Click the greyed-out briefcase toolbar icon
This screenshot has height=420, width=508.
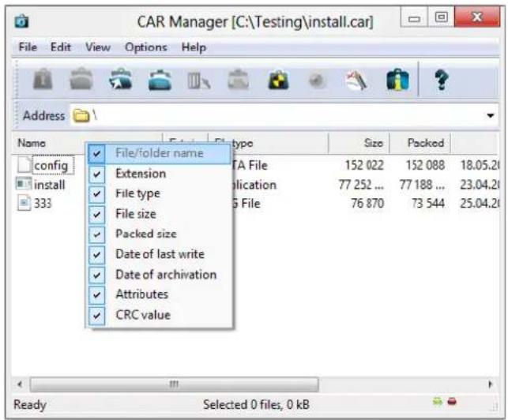click(238, 79)
